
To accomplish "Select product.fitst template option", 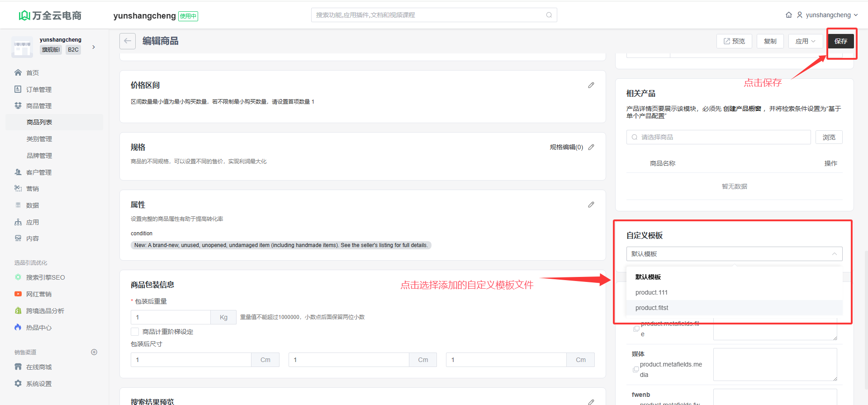I will 651,308.
